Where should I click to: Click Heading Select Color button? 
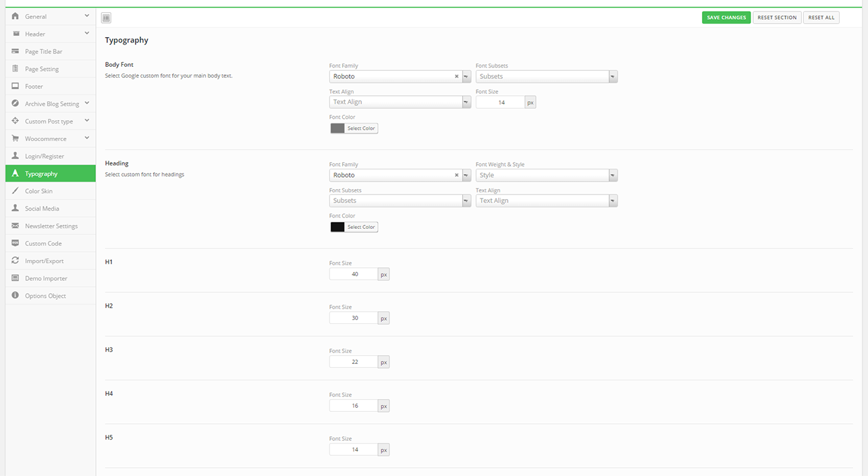(361, 227)
